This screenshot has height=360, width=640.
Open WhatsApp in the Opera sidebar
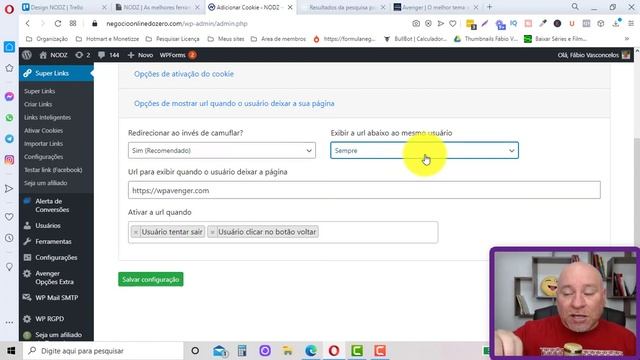pyautogui.click(x=9, y=118)
